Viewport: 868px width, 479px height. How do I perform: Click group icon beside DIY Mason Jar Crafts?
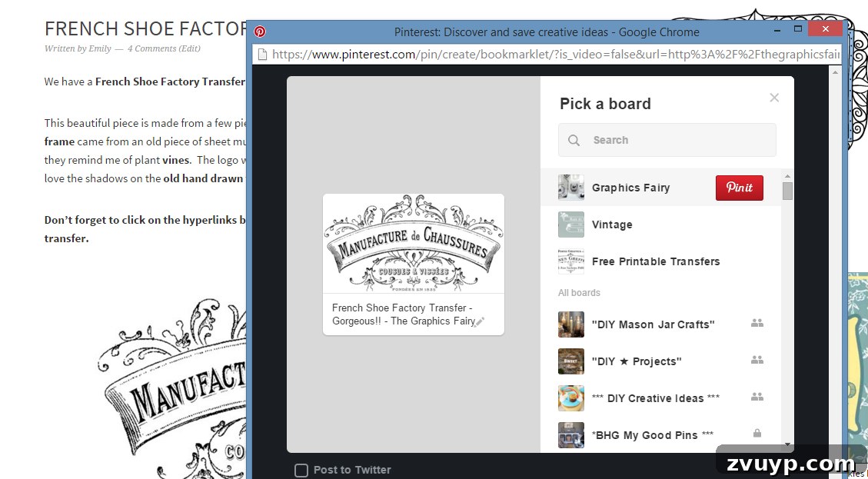click(757, 323)
